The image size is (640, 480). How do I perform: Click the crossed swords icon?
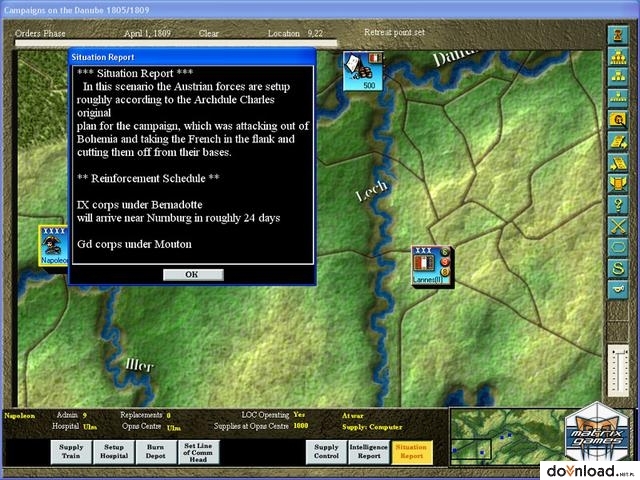618,226
